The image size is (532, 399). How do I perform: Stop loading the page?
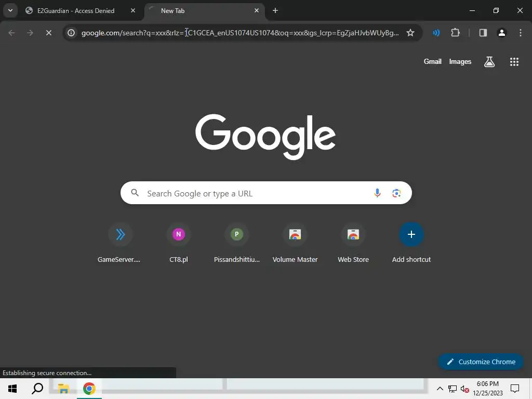(48, 33)
